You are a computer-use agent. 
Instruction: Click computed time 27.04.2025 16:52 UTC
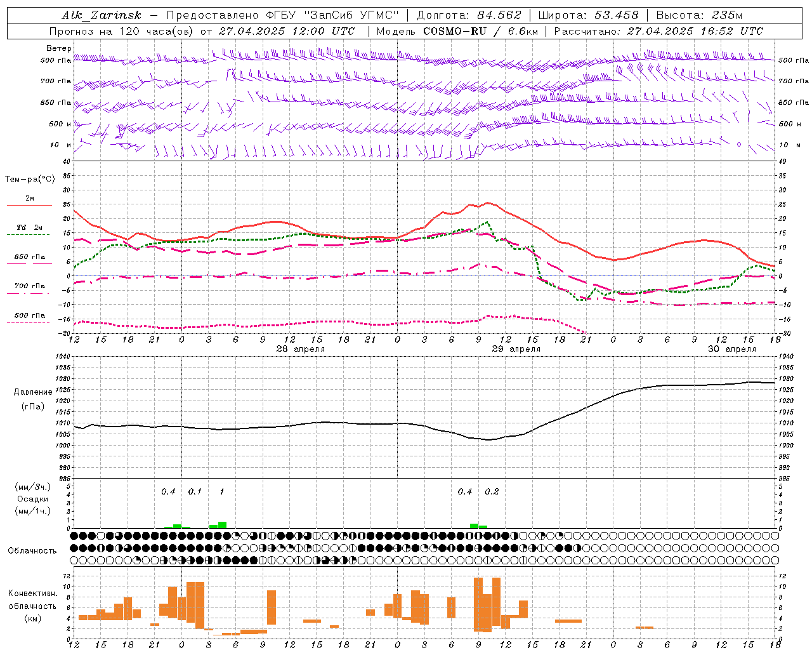tap(695, 31)
